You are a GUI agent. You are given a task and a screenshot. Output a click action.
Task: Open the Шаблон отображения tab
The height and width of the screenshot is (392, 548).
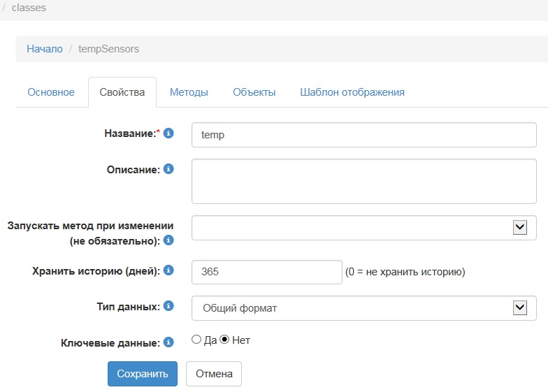point(352,92)
